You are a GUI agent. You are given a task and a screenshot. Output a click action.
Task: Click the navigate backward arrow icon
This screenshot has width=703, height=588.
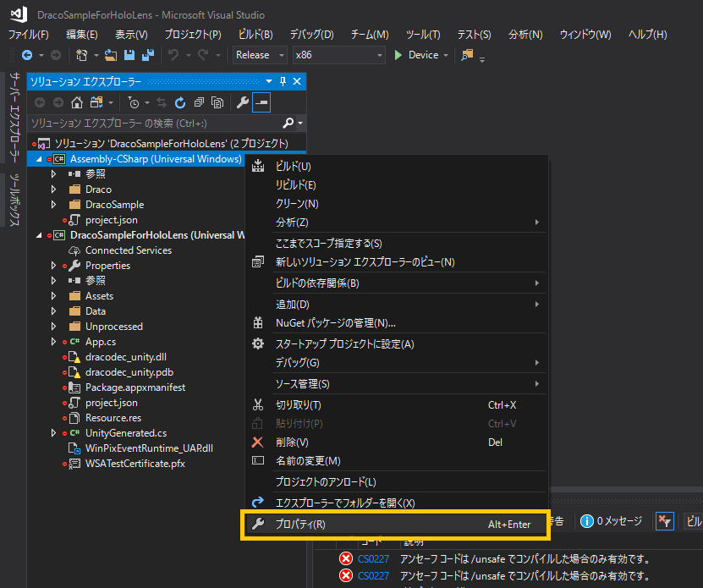click(x=27, y=55)
